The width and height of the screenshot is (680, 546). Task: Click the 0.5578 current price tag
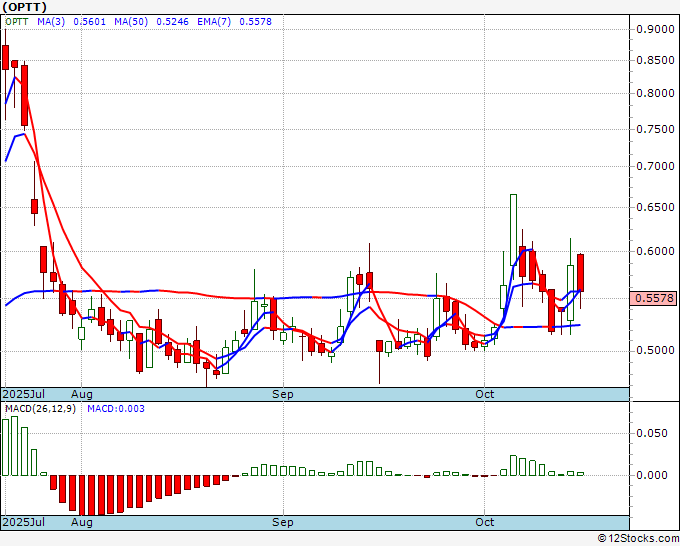[x=653, y=298]
